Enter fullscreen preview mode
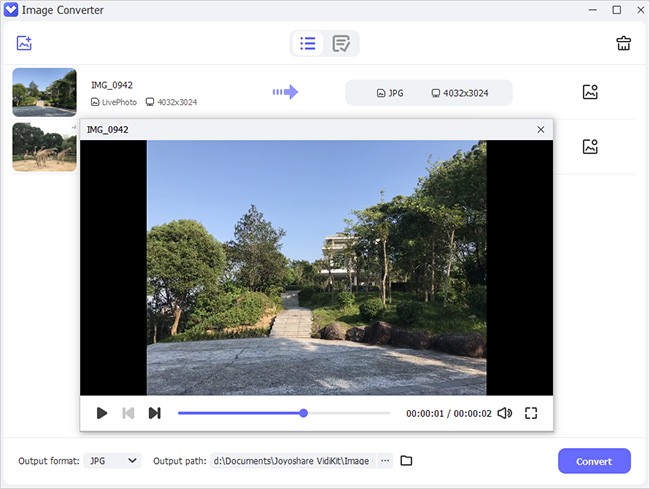 pyautogui.click(x=531, y=413)
